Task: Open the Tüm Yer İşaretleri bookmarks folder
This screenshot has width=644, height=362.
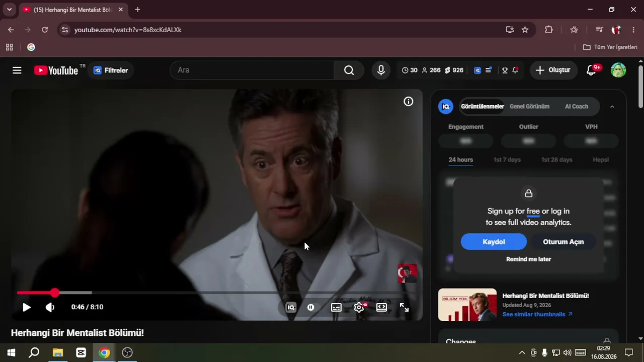Action: point(610,47)
